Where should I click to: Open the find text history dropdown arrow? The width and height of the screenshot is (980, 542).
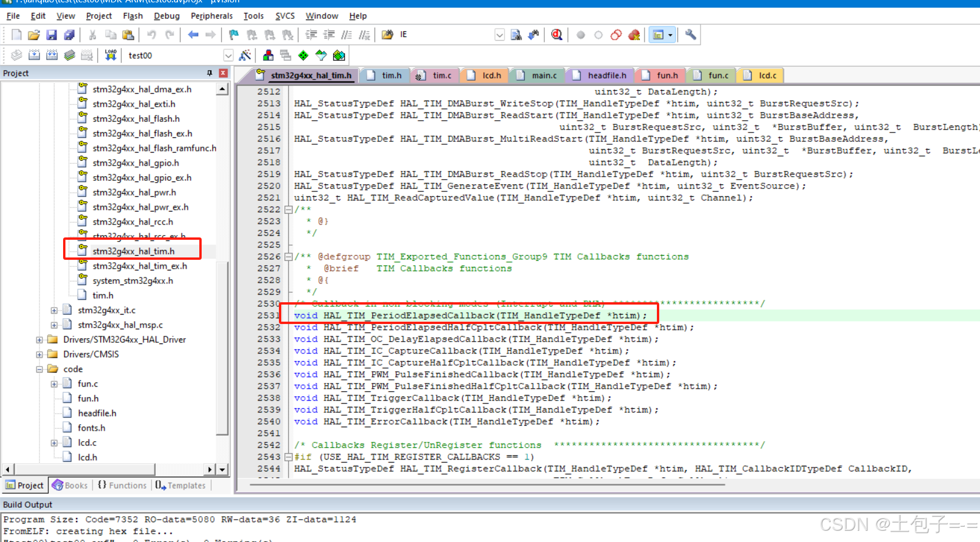pos(499,35)
